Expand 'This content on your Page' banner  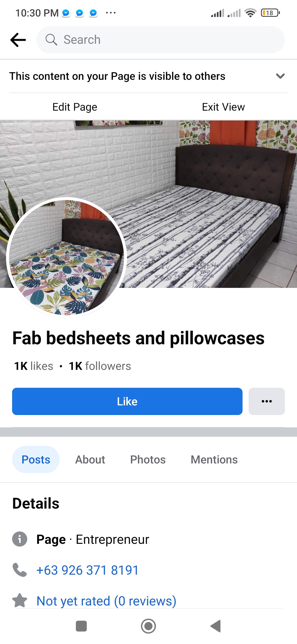tap(148, 76)
